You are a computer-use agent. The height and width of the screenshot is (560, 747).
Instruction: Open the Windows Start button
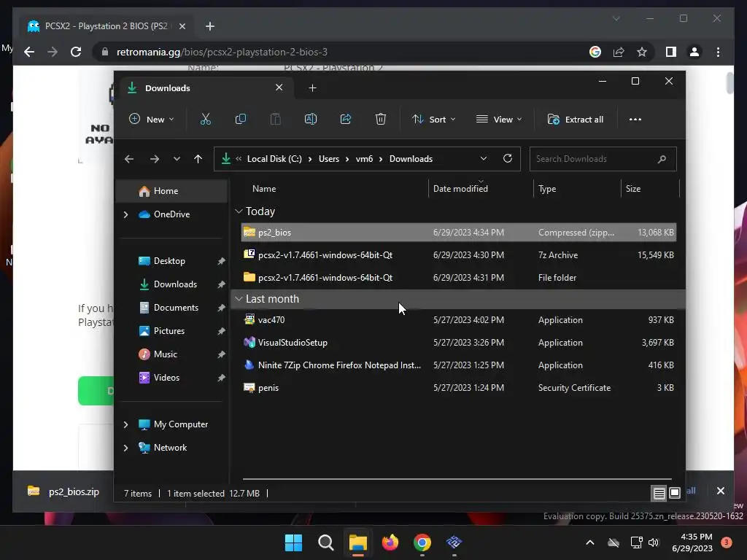pyautogui.click(x=293, y=542)
